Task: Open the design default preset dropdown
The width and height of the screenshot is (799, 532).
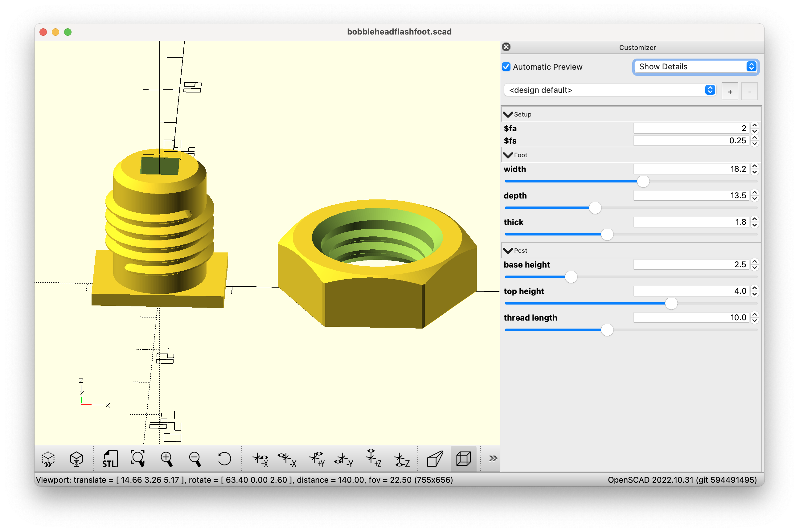Action: click(x=610, y=90)
